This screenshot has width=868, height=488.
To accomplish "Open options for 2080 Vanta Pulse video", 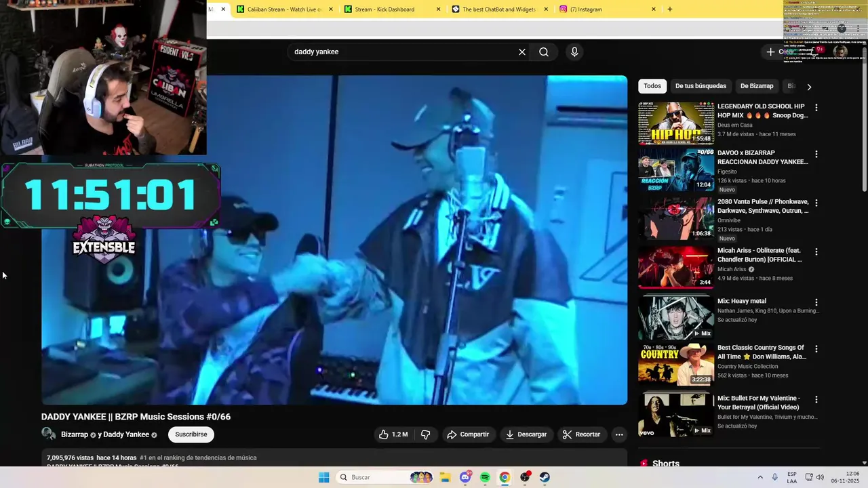I will 816,203.
